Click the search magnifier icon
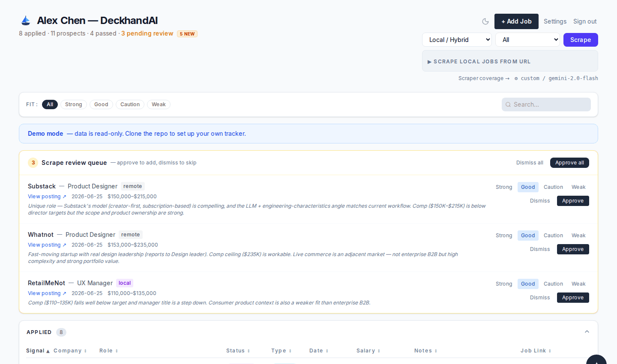The height and width of the screenshot is (364, 617). [x=508, y=104]
